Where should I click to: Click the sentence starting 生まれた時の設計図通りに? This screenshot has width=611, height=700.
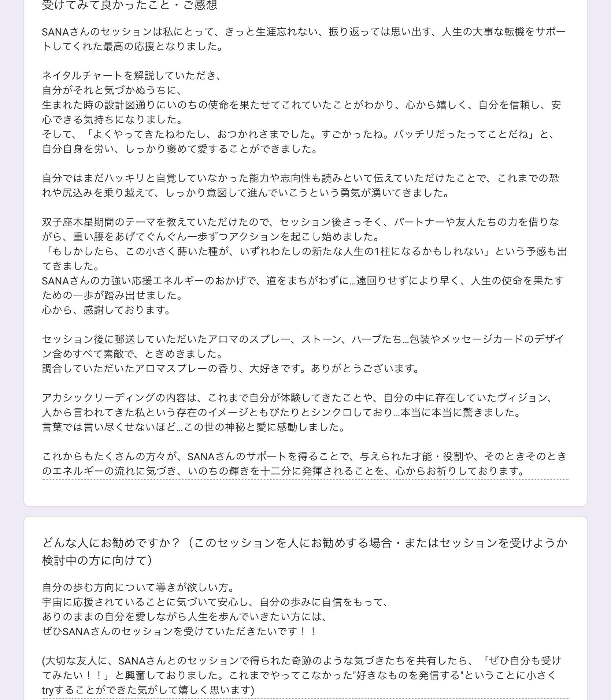tap(301, 112)
